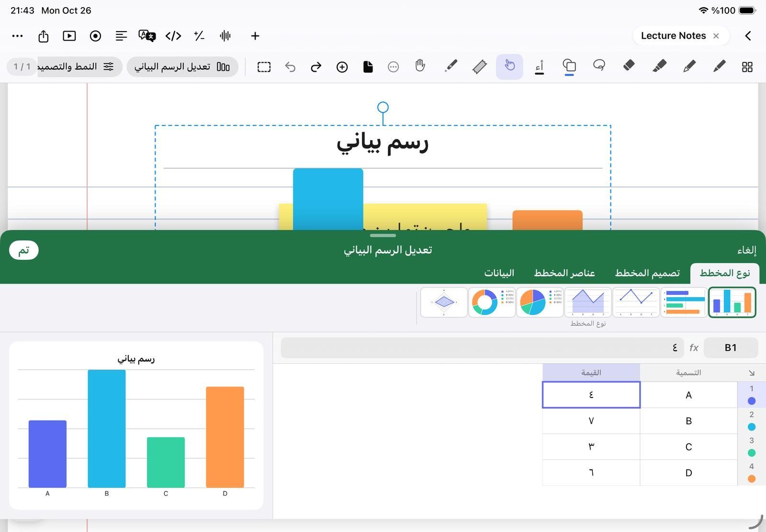
Task: Tap the drag handle atop chart panel
Action: [383, 235]
